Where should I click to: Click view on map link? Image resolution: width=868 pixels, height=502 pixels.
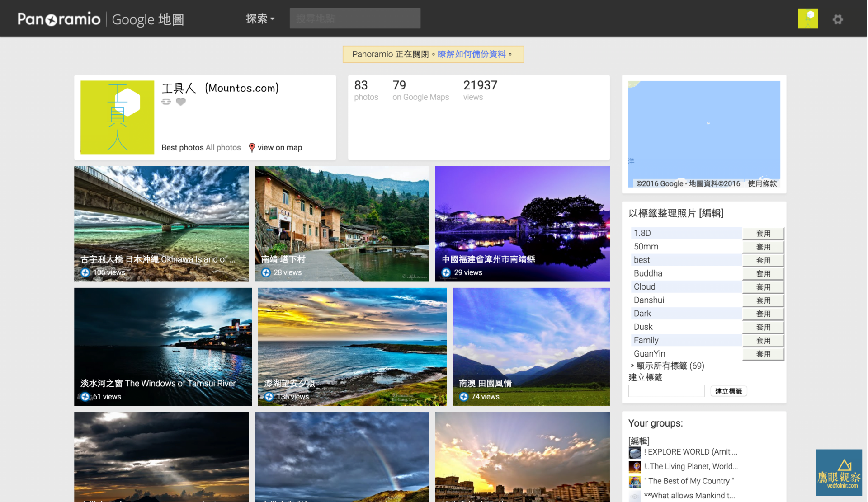280,148
